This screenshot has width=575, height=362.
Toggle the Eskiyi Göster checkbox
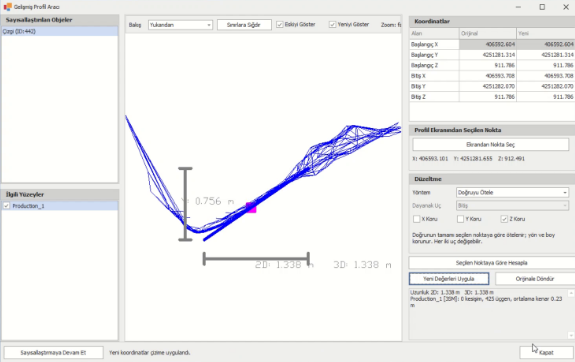pos(280,25)
